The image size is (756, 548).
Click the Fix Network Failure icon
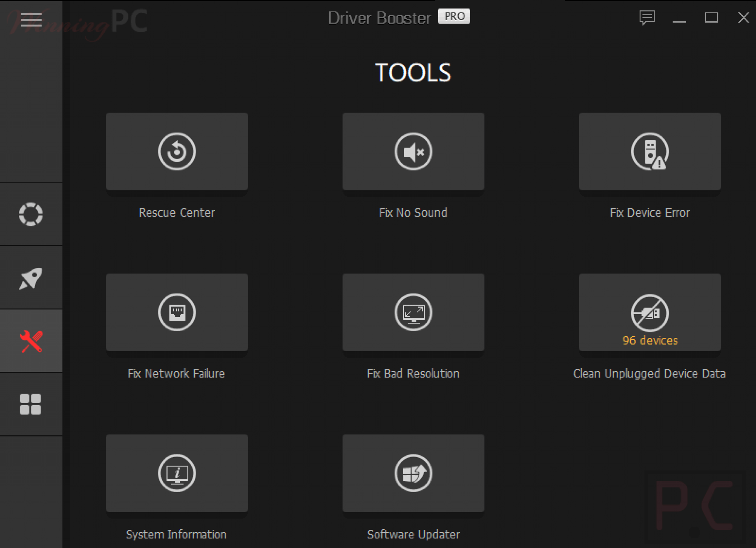(177, 312)
